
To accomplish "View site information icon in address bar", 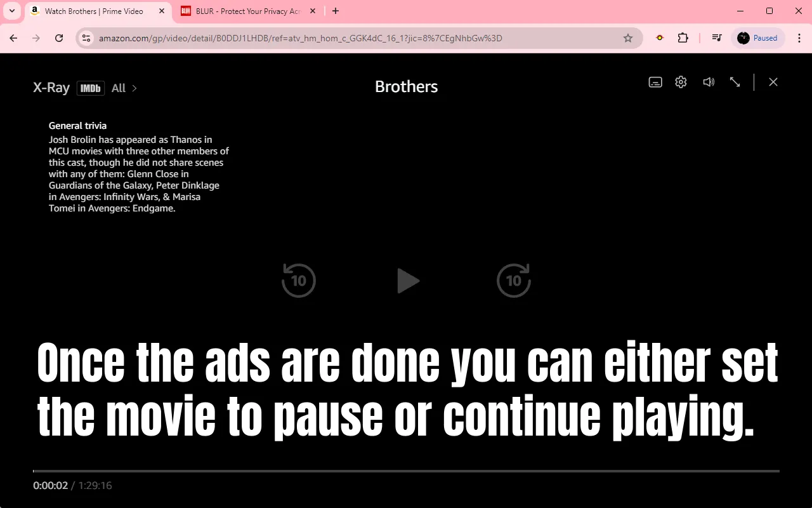I will click(x=87, y=38).
